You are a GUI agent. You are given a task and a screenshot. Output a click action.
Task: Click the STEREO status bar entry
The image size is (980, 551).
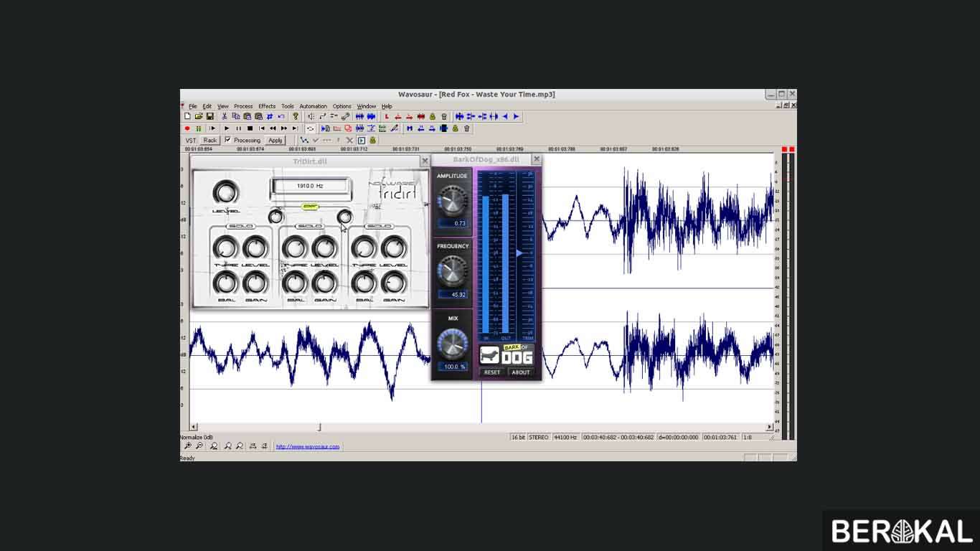click(539, 437)
